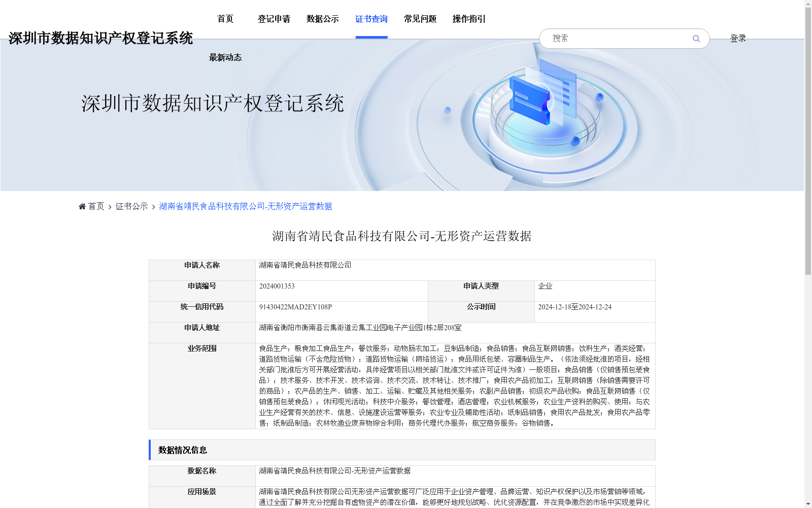812x508 pixels.
Task: Click the 数据情况信息 section header
Action: 402,450
